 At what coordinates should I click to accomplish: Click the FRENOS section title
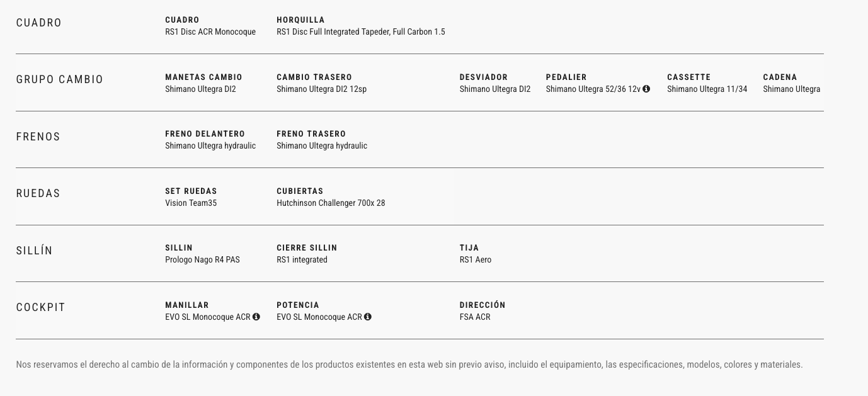pyautogui.click(x=38, y=137)
